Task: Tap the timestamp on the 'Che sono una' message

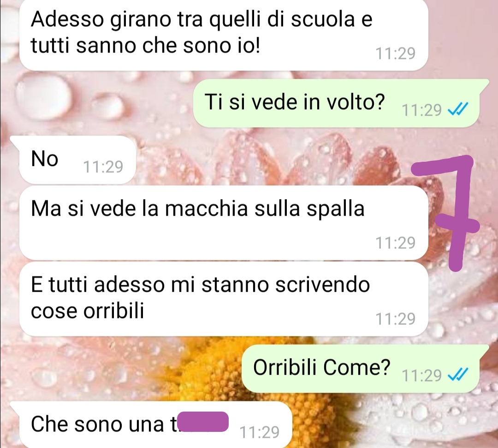Action: coord(260,432)
